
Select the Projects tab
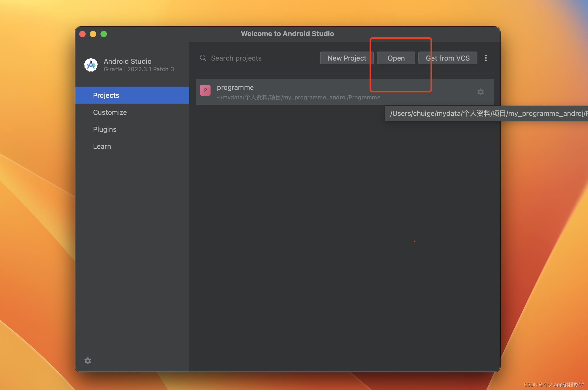tap(132, 95)
